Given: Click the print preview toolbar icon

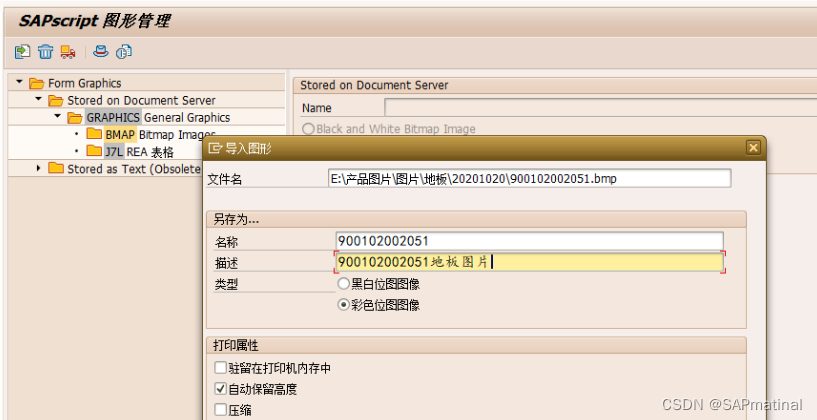Looking at the screenshot, I should pos(124,52).
